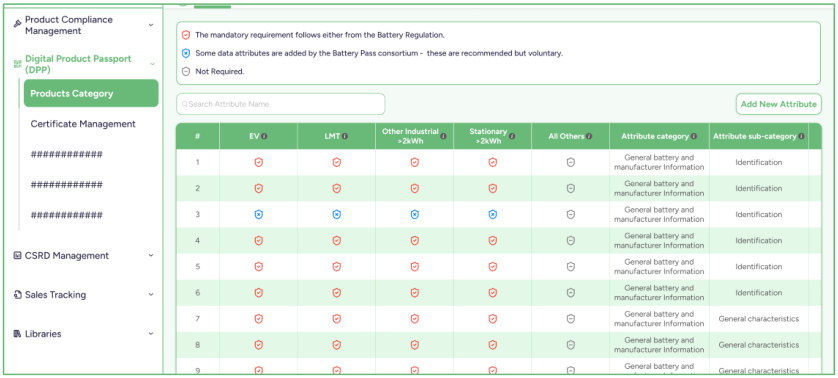
Task: Click row number 5 cell
Action: click(x=197, y=266)
